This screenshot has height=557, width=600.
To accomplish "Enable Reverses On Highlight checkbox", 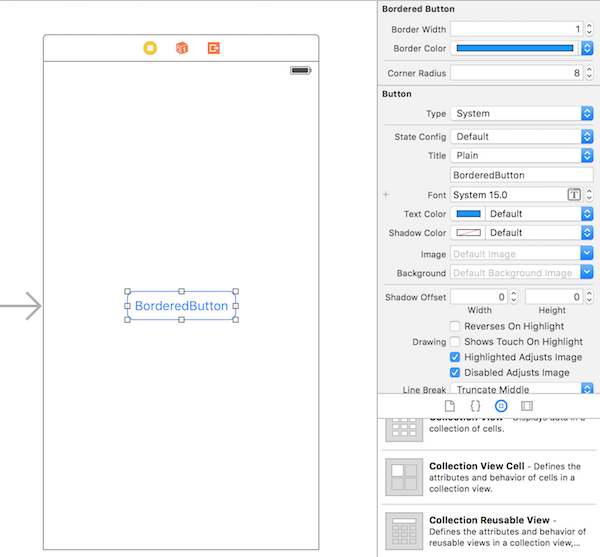I will tap(455, 326).
